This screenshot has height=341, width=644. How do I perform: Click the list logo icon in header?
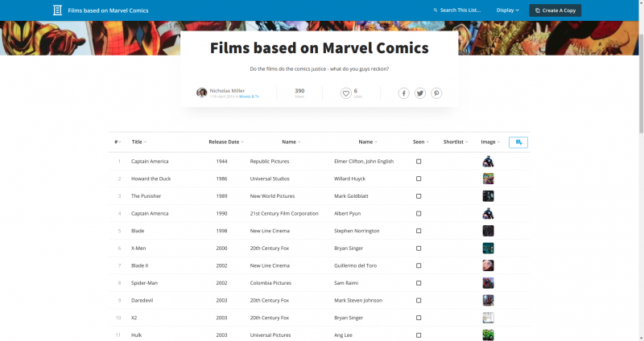57,10
